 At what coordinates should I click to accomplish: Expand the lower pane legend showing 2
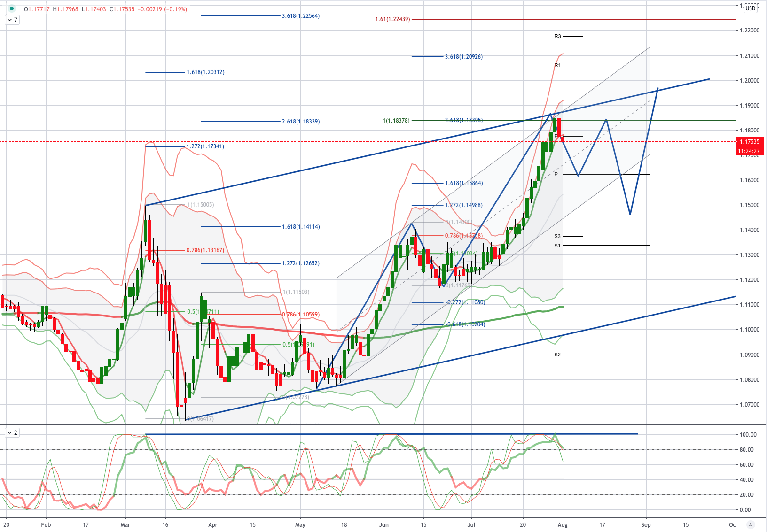pyautogui.click(x=12, y=433)
